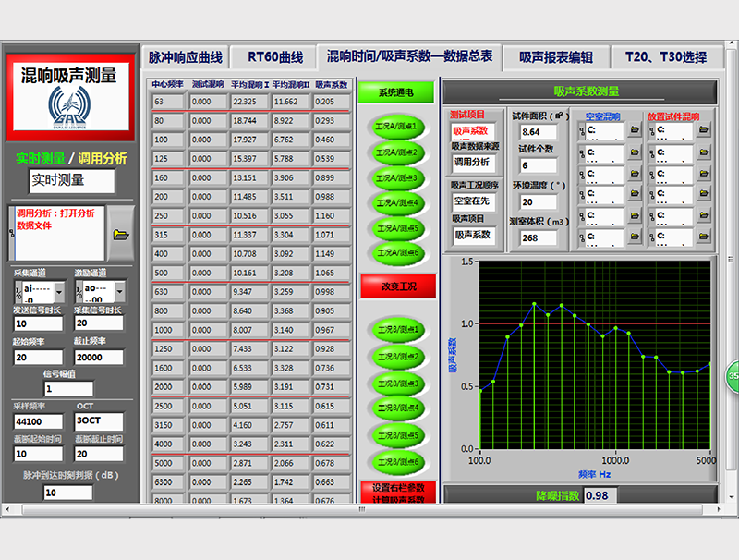Viewport: 739px width, 560px height.
Task: Click the 设置右栏参数 计算吸声系数 button
Action: click(399, 493)
